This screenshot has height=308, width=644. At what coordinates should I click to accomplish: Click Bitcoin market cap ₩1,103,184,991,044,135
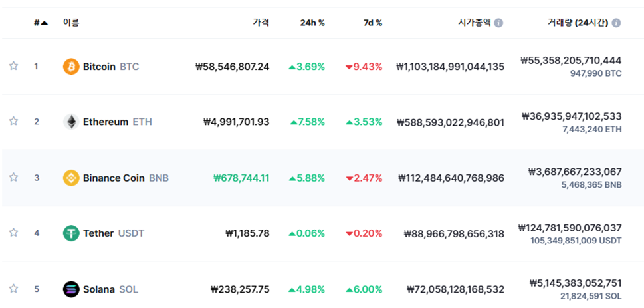(450, 67)
